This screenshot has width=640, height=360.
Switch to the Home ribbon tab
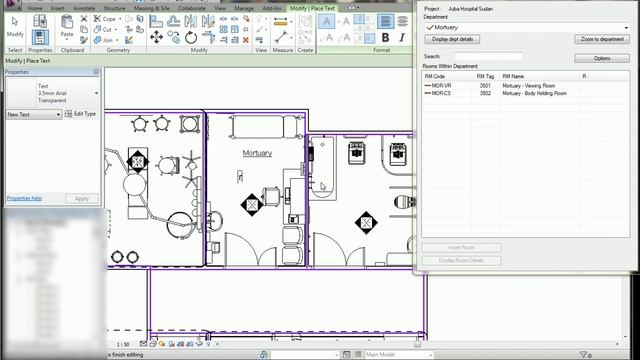[x=35, y=8]
